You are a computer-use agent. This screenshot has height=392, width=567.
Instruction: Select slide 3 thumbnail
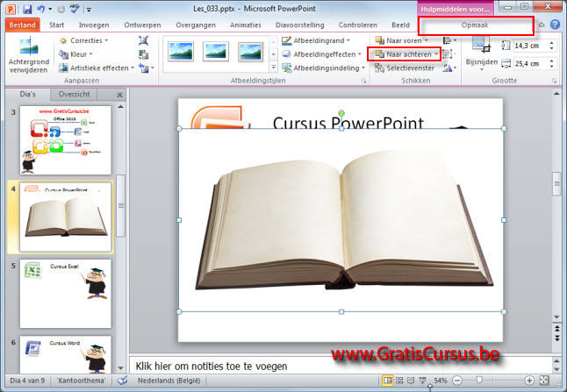tap(66, 140)
